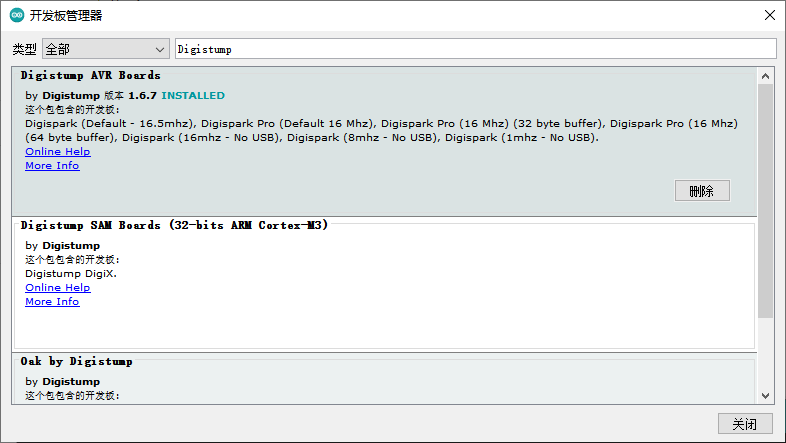Viewport: 786px width, 443px height.
Task: Close the 开发板管理器 window with the X
Action: point(769,15)
